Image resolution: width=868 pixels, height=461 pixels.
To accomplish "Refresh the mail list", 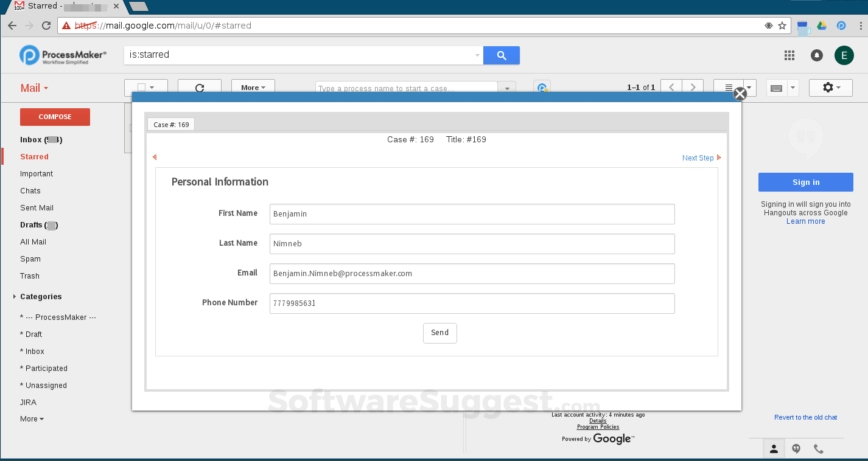I will coord(200,87).
